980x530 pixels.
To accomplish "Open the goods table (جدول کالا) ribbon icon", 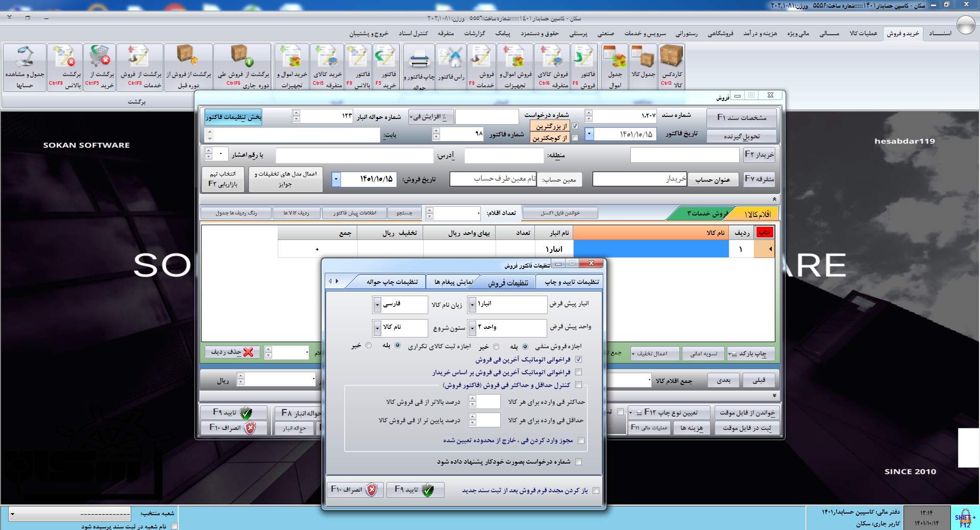I will coord(643,67).
